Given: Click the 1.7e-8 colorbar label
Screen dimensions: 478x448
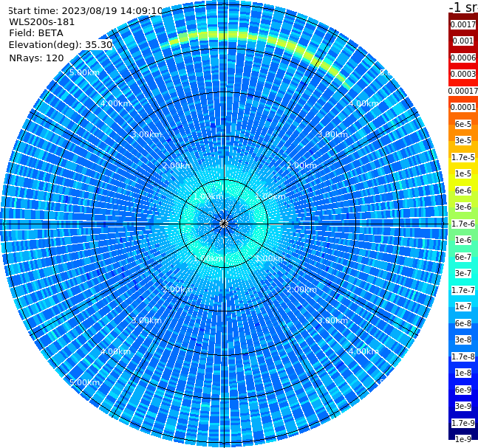Looking at the screenshot, I should [463, 356].
